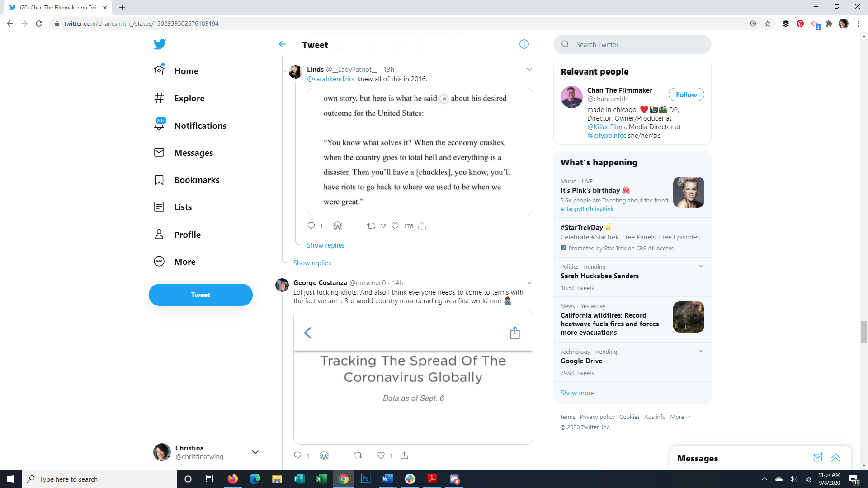The height and width of the screenshot is (488, 868).
Task: Open the Sarah Huckabee Sanders trend options
Action: (701, 266)
